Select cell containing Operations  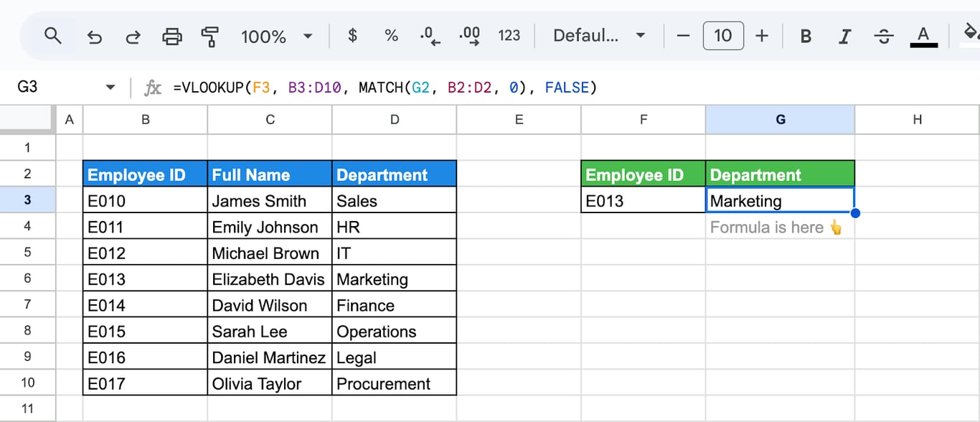pyautogui.click(x=395, y=331)
